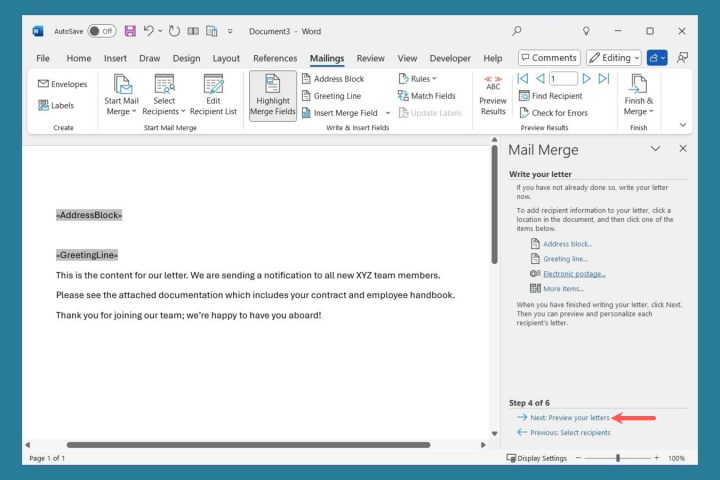Expand Start Mail Merge dropdown
The width and height of the screenshot is (720, 480).
[122, 95]
